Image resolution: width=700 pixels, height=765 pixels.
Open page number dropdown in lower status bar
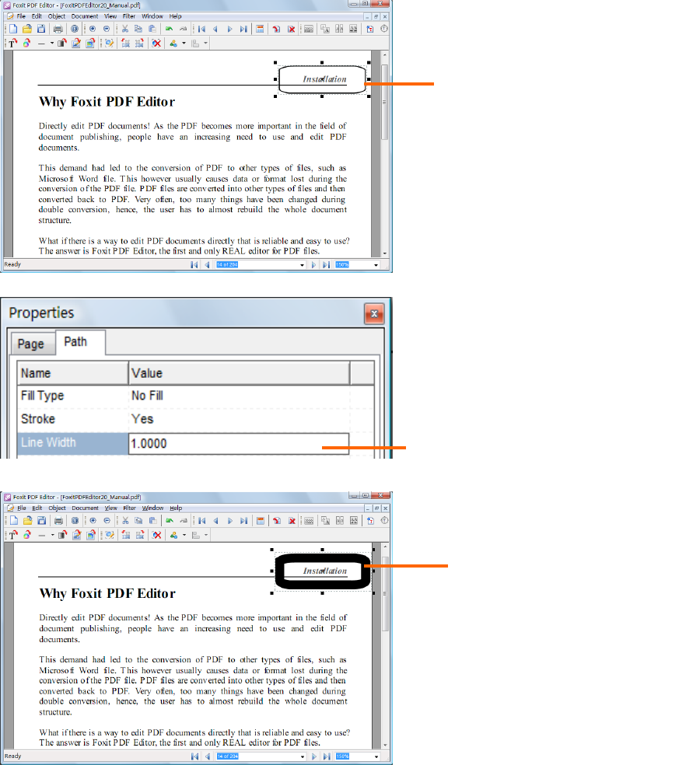click(x=302, y=756)
